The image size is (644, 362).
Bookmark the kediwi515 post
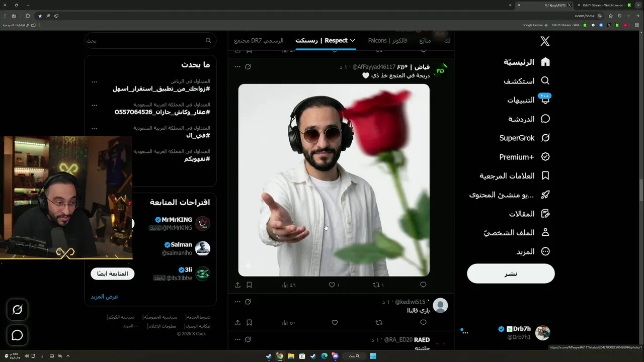[x=249, y=322]
